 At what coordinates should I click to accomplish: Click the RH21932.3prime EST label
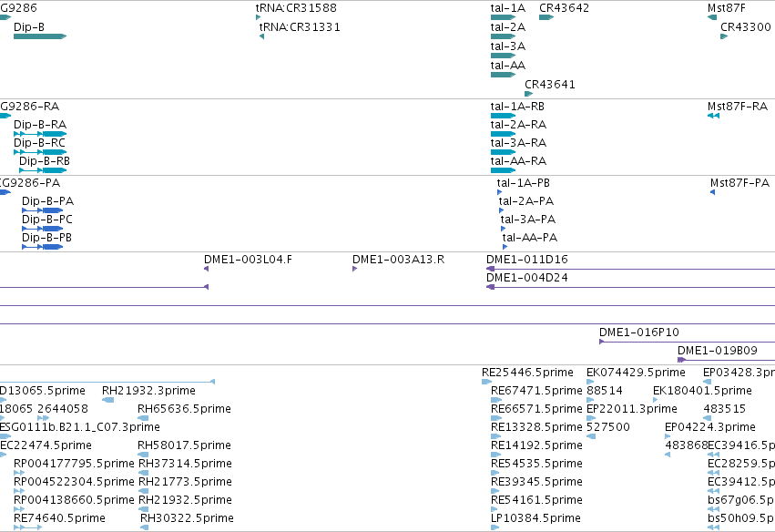(x=148, y=391)
